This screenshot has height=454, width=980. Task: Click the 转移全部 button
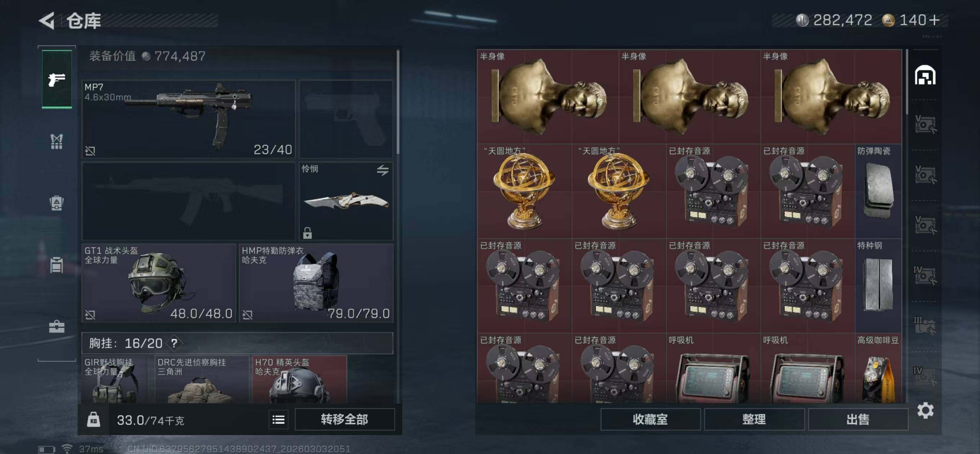pos(345,419)
